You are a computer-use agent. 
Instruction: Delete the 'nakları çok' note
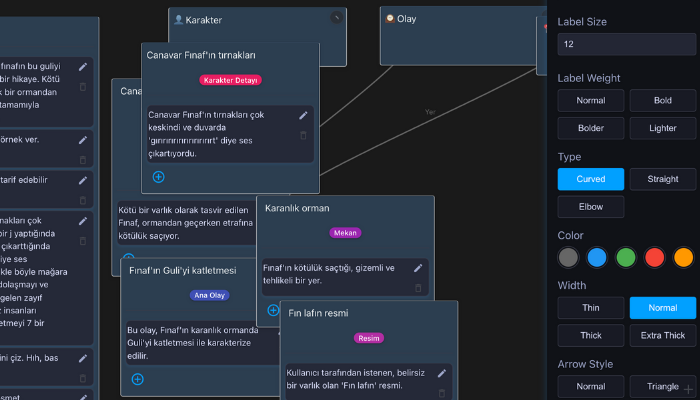[x=83, y=241]
